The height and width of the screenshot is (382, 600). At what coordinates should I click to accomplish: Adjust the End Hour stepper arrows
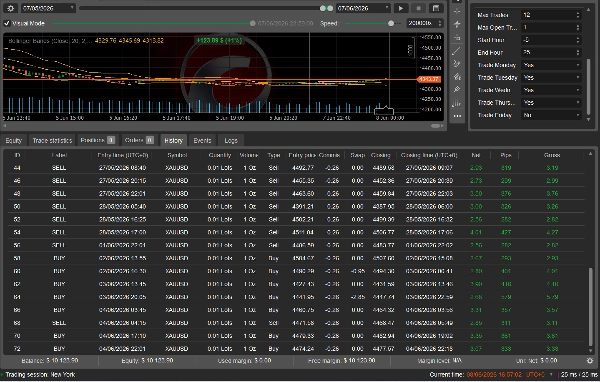coord(578,52)
